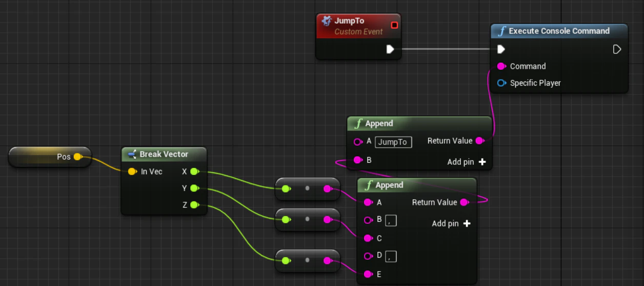Click Execute Console Command exec output pin
Viewport: 644px width, 286px height.
tap(617, 49)
